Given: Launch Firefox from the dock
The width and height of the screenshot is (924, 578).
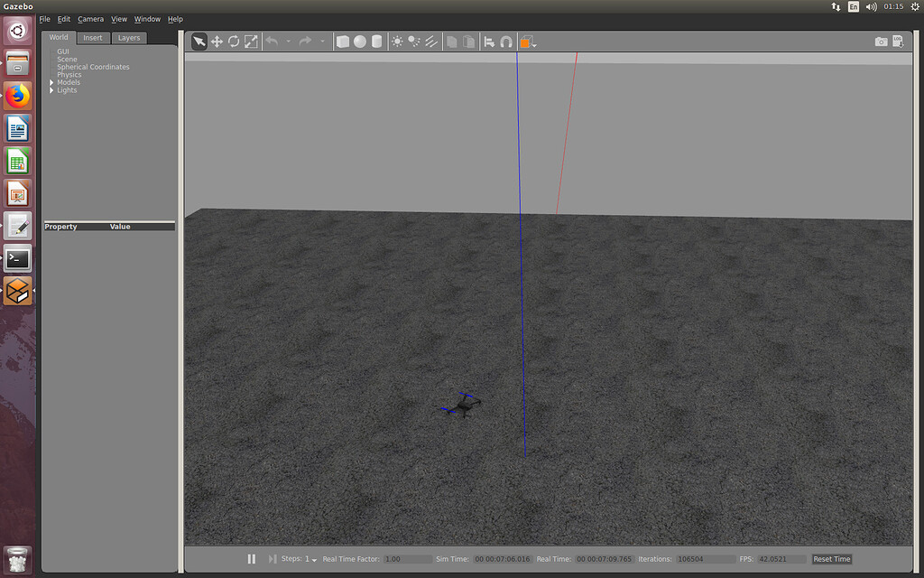Looking at the screenshot, I should point(18,95).
